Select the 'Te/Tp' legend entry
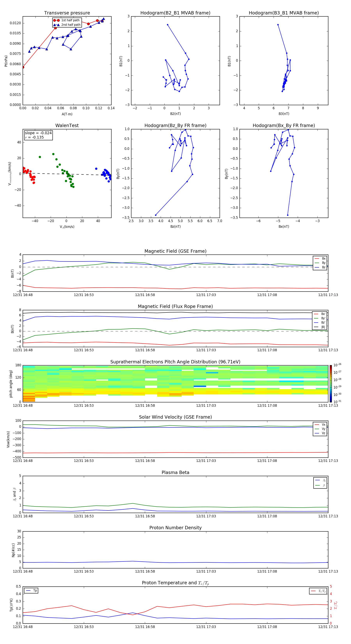The height and width of the screenshot is (644, 351). coord(318,591)
